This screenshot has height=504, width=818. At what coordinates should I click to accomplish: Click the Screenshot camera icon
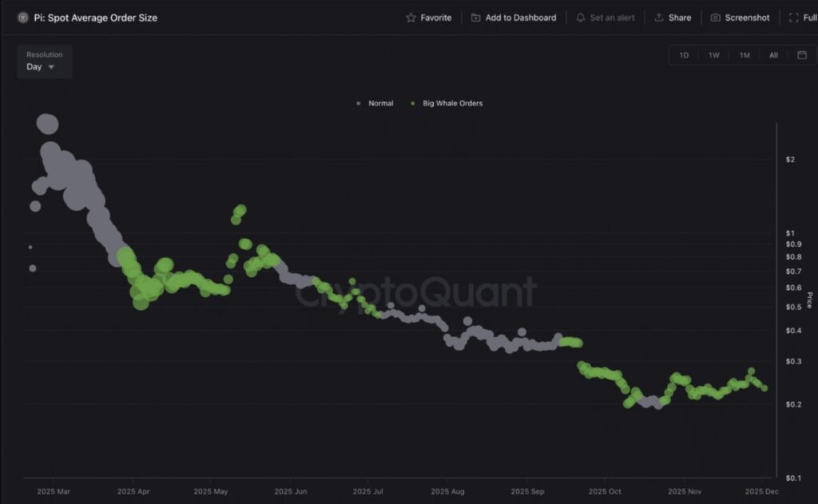click(x=716, y=18)
